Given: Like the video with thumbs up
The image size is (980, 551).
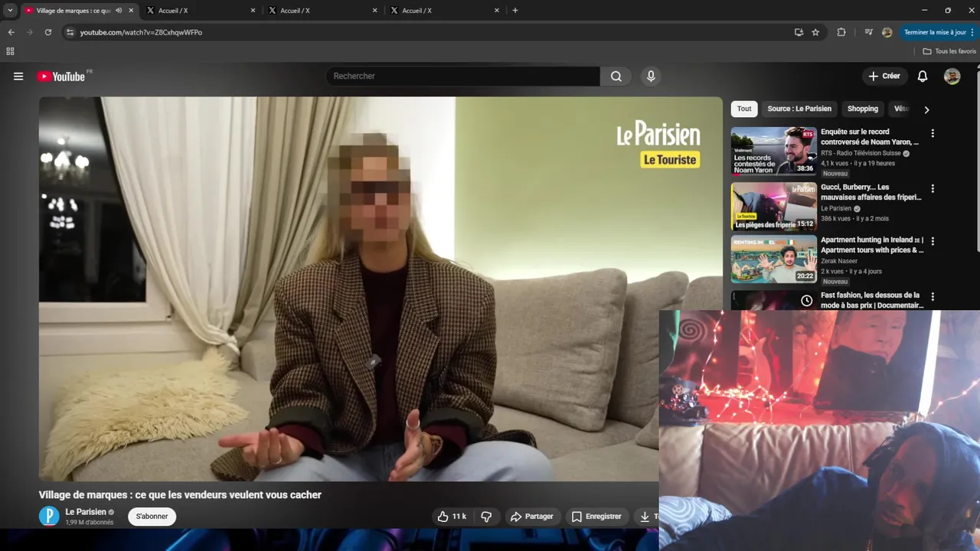Looking at the screenshot, I should (x=452, y=517).
